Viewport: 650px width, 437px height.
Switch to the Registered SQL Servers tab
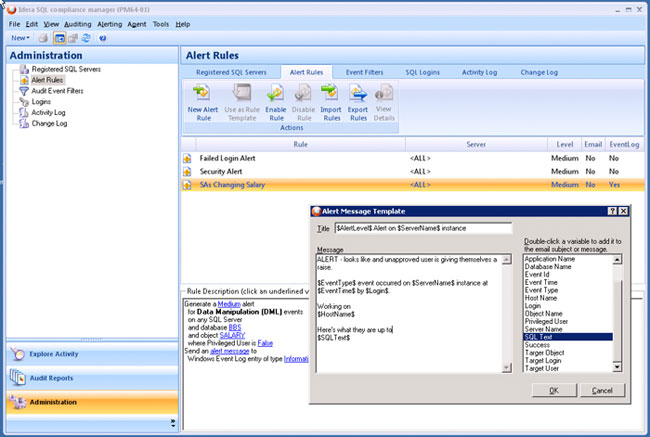[231, 73]
